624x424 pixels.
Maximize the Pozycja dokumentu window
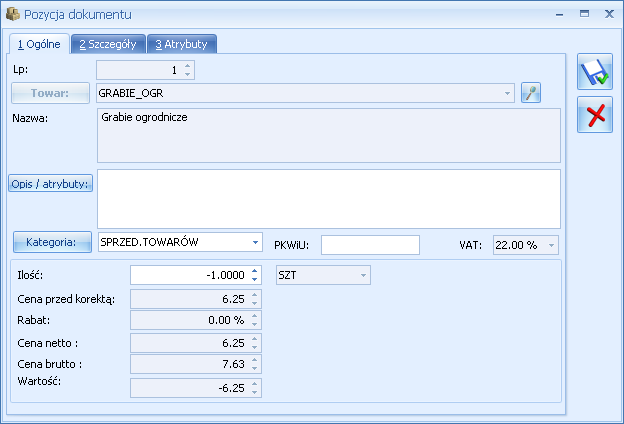(584, 14)
